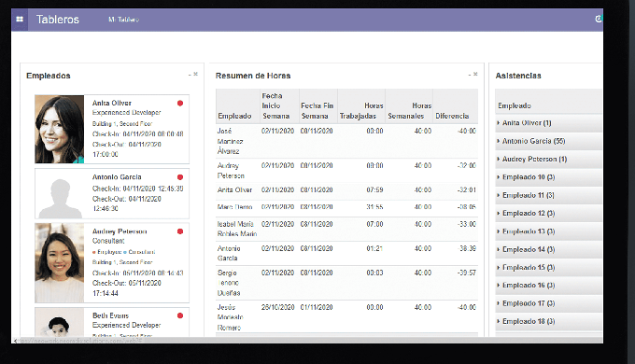Open Mi Tablero menu item
Screen dimensions: 635x364
[123, 20]
